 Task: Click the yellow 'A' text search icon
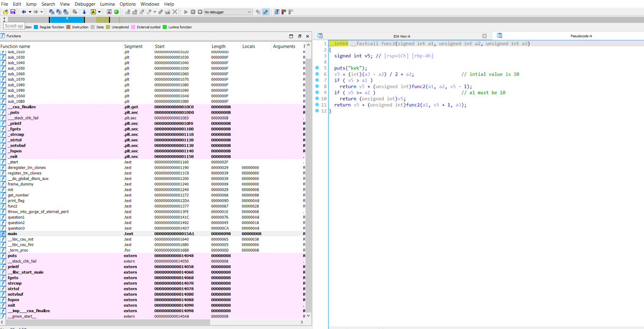(x=93, y=12)
